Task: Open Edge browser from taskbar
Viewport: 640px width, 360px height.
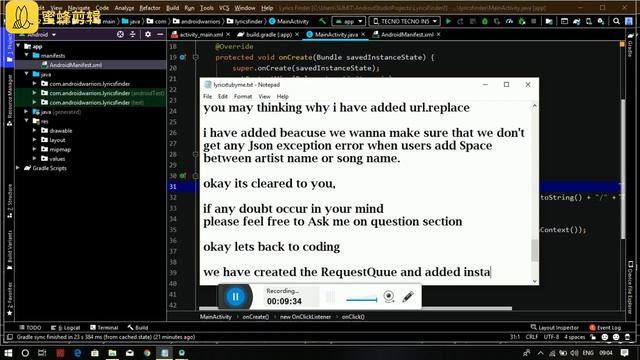Action: click(77, 353)
